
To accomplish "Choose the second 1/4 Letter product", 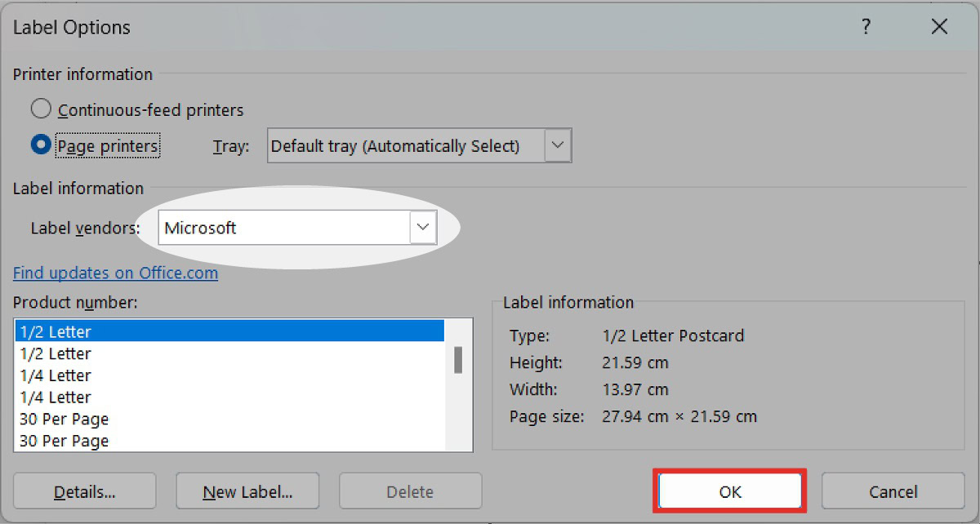I will tap(229, 397).
